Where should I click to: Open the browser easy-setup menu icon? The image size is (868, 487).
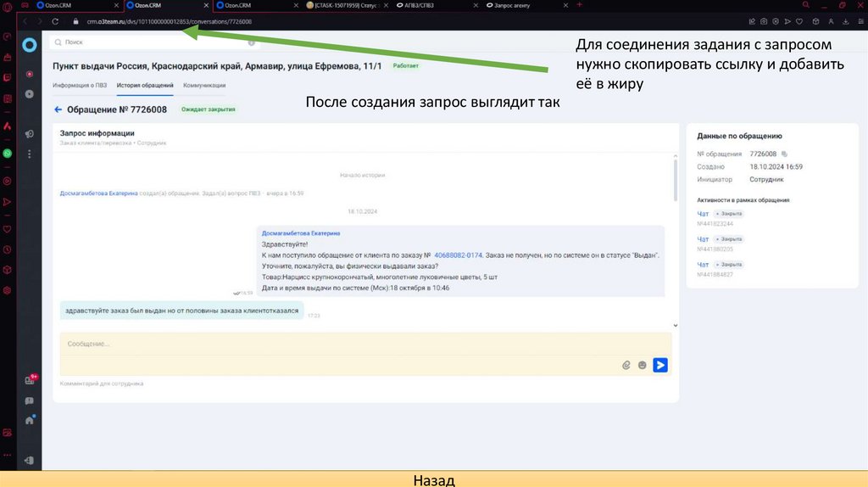[x=861, y=21]
